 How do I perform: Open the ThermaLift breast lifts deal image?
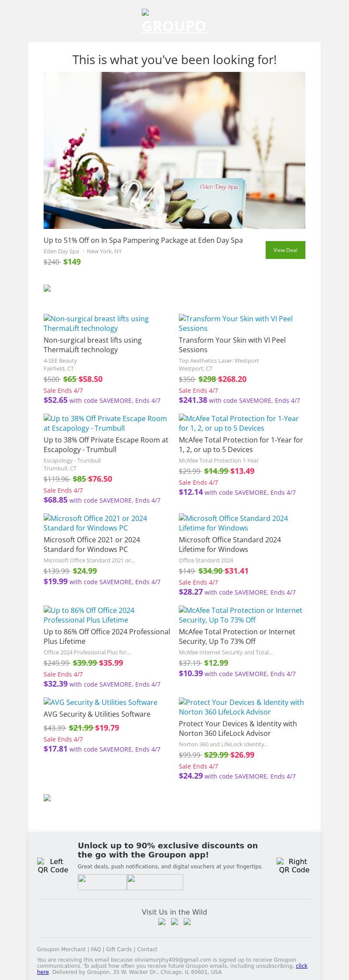point(96,323)
